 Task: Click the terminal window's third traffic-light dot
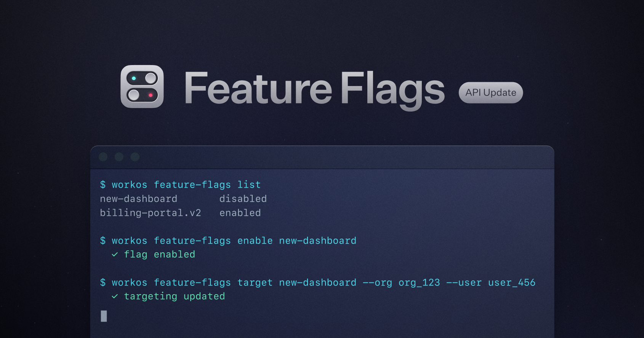pos(135,157)
